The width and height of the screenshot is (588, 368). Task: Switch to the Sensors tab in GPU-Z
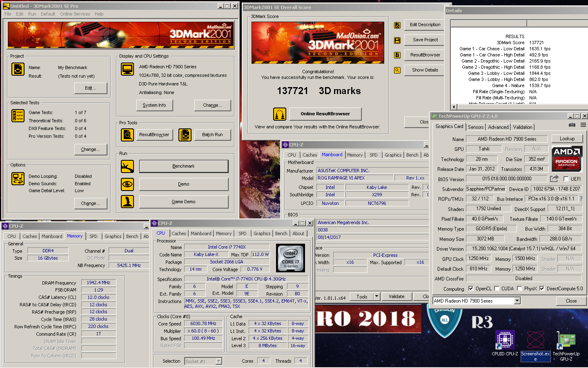coord(476,127)
